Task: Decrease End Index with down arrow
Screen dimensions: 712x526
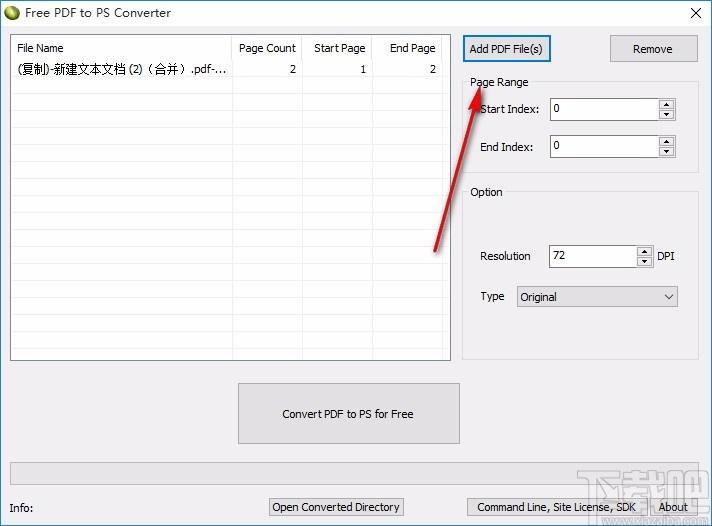Action: coord(666,152)
